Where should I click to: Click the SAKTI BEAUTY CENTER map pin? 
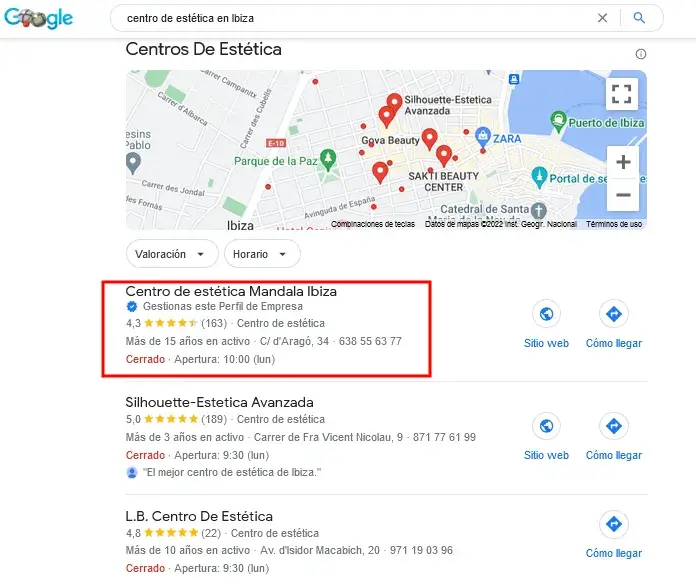click(x=443, y=155)
